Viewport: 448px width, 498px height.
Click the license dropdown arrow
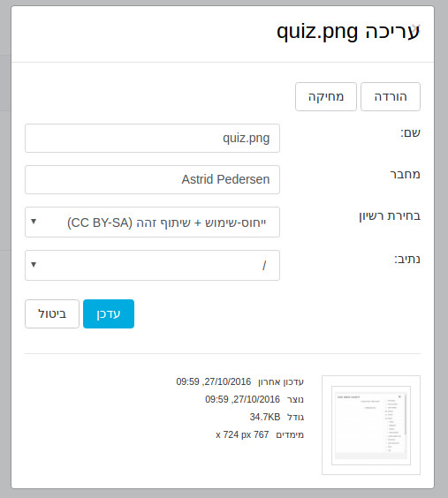coord(34,221)
